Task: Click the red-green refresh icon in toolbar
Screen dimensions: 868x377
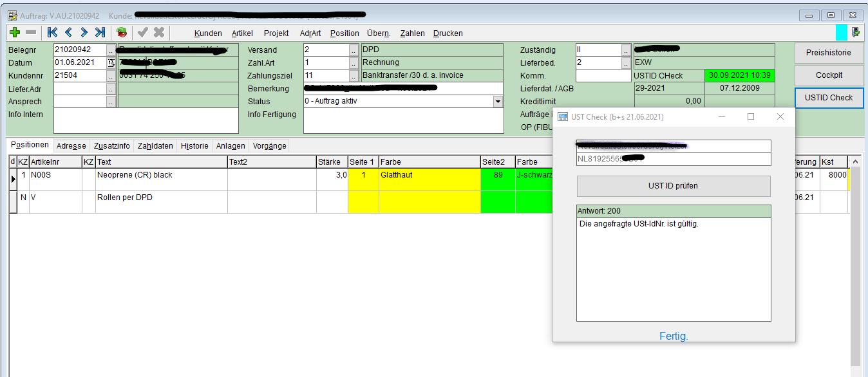Action: point(122,32)
